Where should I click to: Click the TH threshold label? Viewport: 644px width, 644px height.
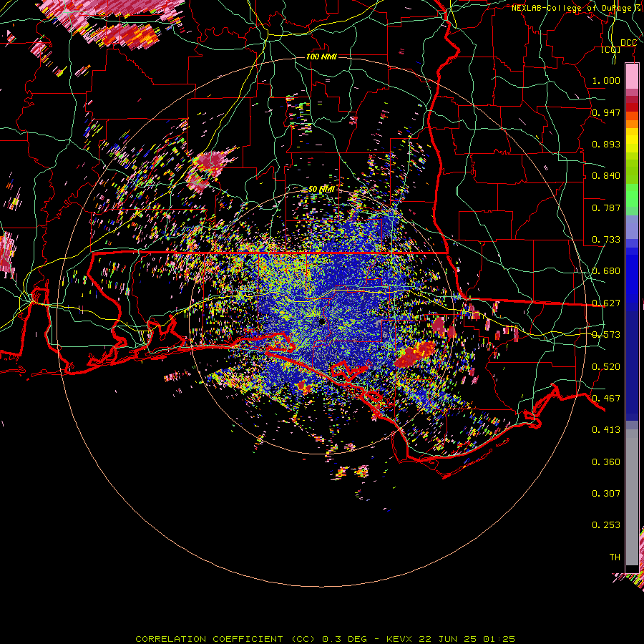coord(615,557)
